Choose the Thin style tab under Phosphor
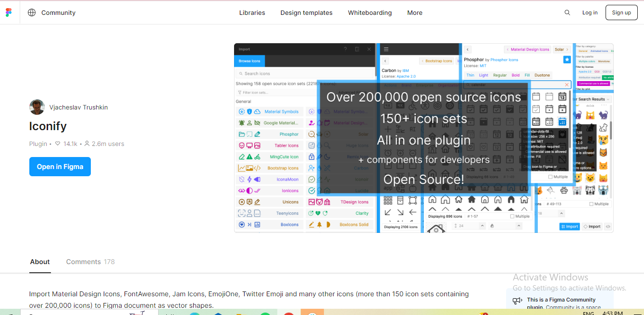 471,75
